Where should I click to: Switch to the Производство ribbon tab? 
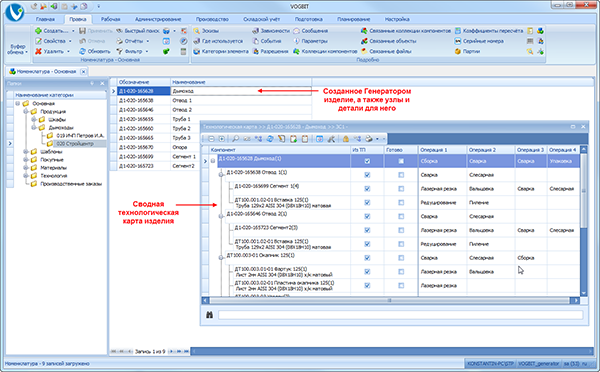coord(212,19)
